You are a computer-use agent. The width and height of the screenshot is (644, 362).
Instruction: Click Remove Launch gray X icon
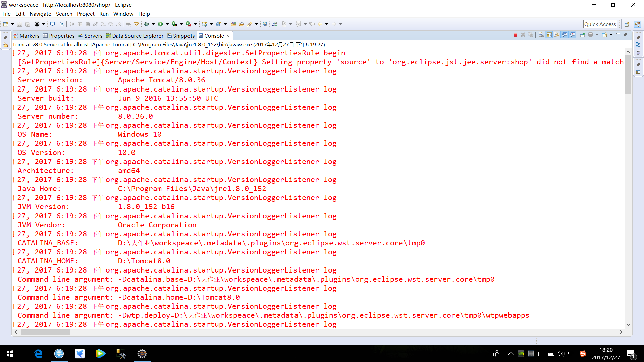(523, 35)
